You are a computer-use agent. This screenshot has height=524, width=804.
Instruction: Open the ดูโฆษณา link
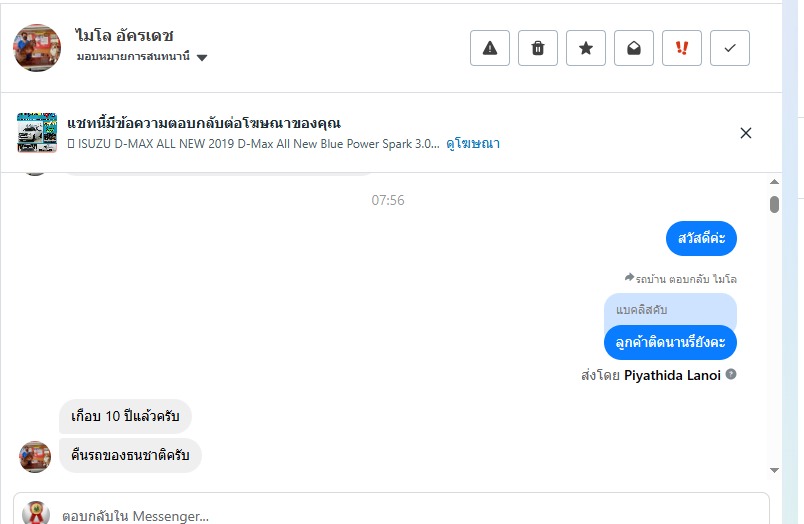click(473, 144)
